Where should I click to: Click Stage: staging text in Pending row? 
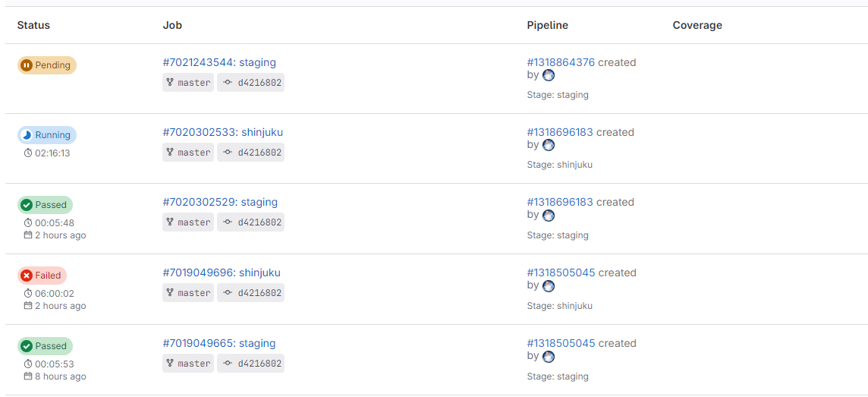point(558,95)
